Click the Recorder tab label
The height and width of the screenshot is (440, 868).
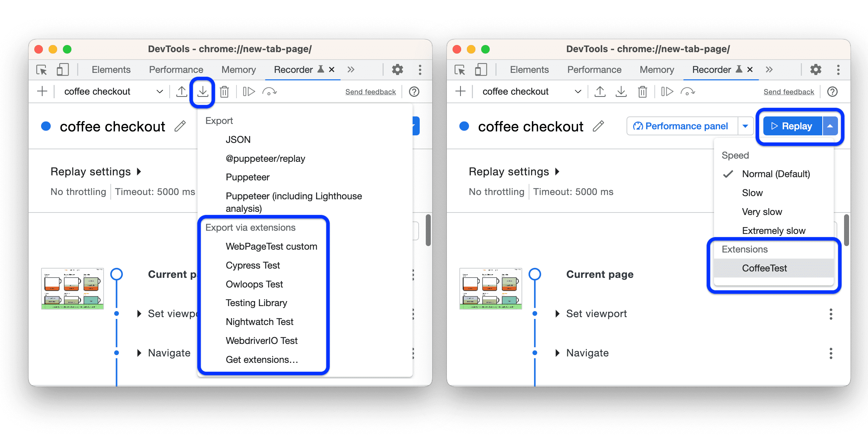(286, 70)
